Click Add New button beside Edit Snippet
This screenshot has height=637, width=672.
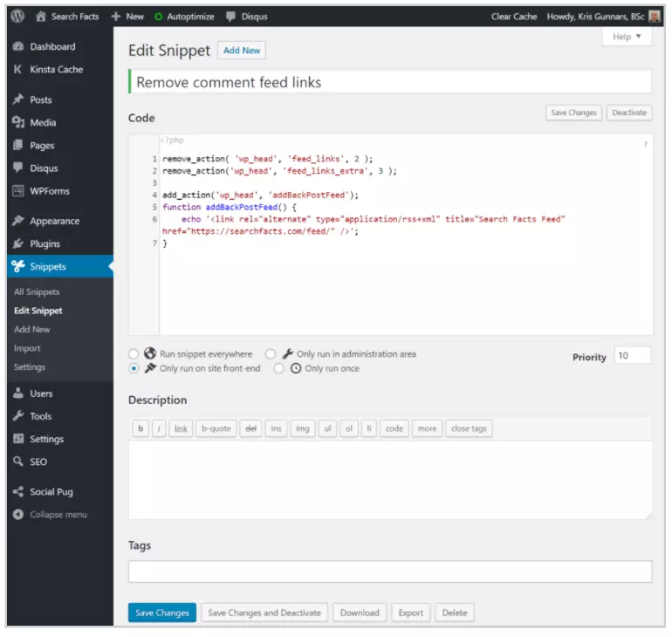(x=242, y=51)
